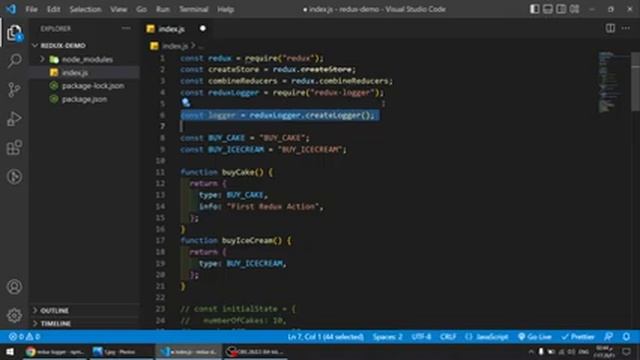
Task: Open the Manage gear icon
Action: tap(14, 315)
